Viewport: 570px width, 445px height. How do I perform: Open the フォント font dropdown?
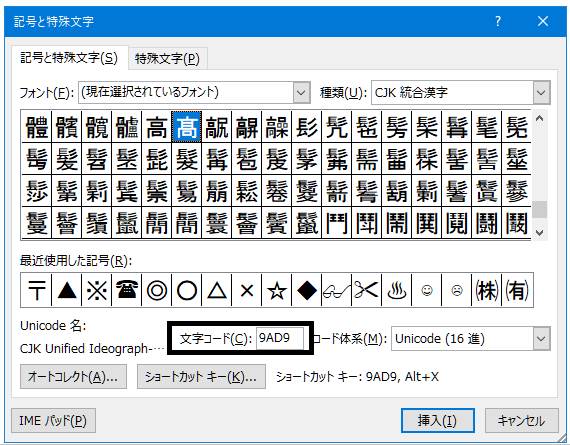point(301,92)
